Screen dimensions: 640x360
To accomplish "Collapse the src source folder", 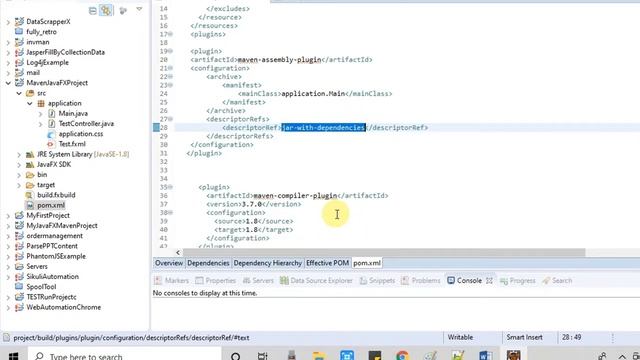I will (x=19, y=93).
